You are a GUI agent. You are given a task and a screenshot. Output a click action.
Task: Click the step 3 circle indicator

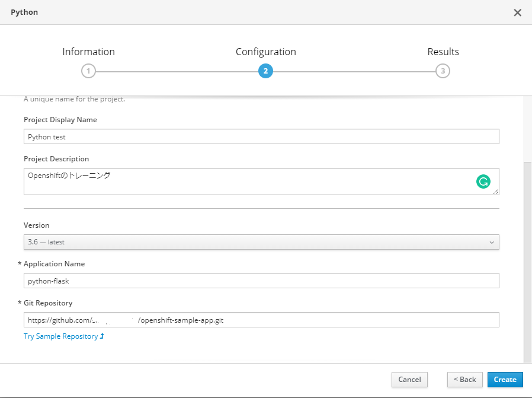(443, 71)
